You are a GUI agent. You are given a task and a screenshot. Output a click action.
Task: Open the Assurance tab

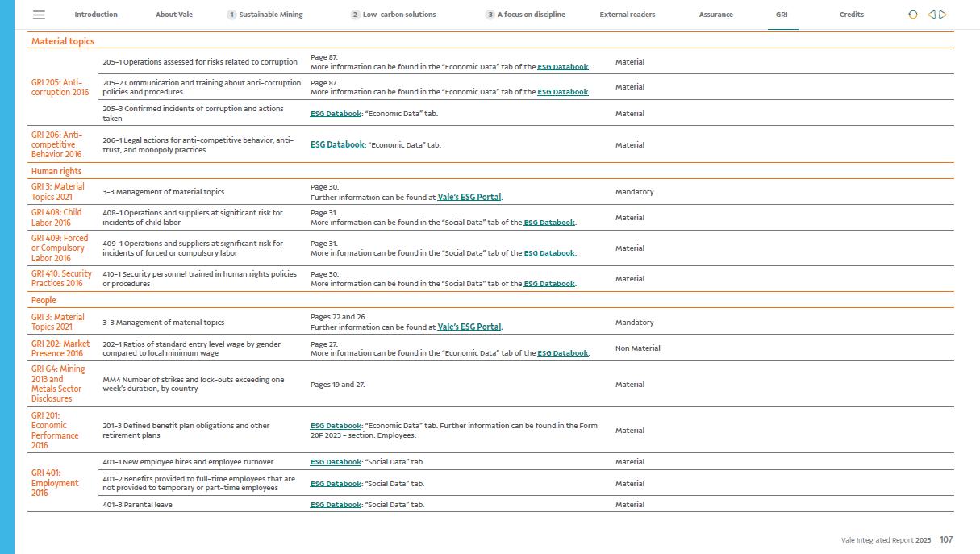tap(715, 15)
